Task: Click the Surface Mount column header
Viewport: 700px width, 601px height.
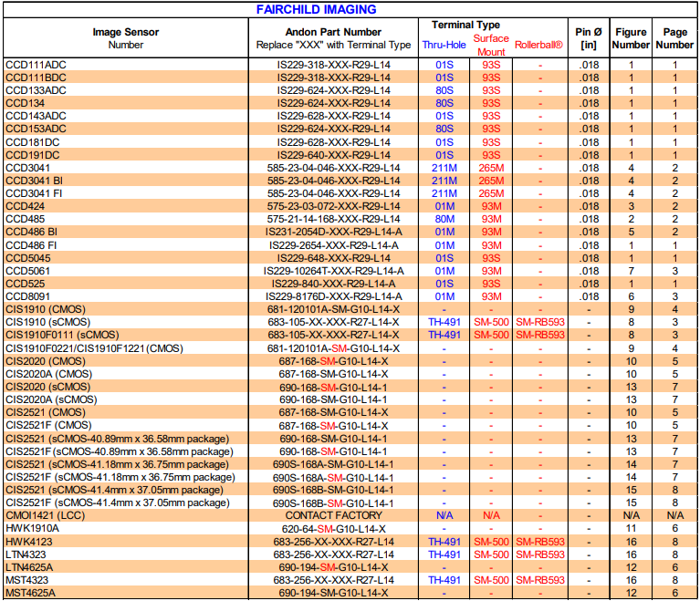Action: (491, 45)
